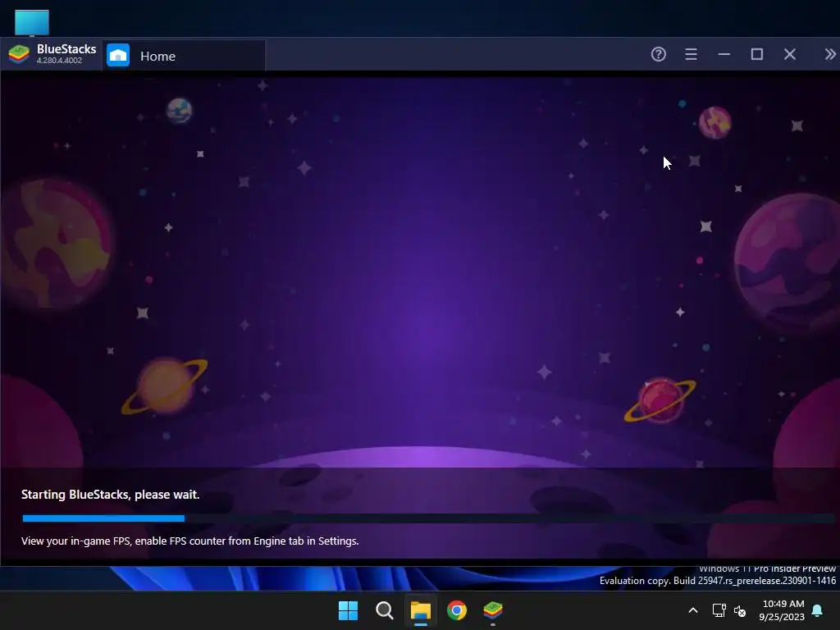This screenshot has width=840, height=630.
Task: Open the BlueStacks help question mark icon
Action: click(x=659, y=54)
